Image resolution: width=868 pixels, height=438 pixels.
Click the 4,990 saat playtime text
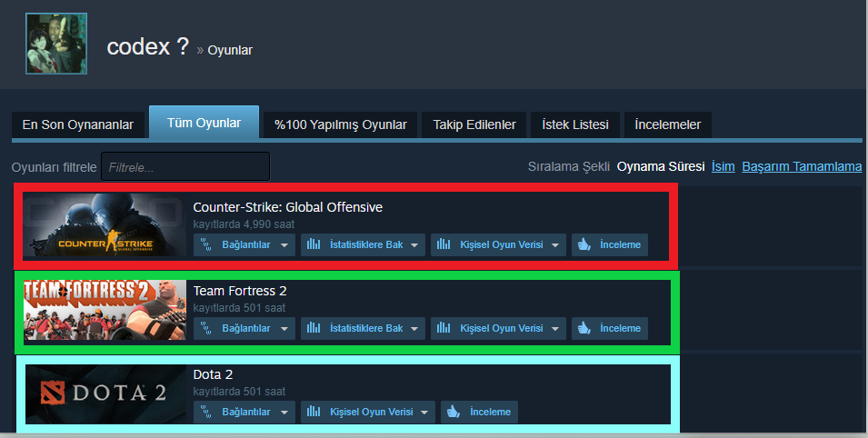coord(269,224)
